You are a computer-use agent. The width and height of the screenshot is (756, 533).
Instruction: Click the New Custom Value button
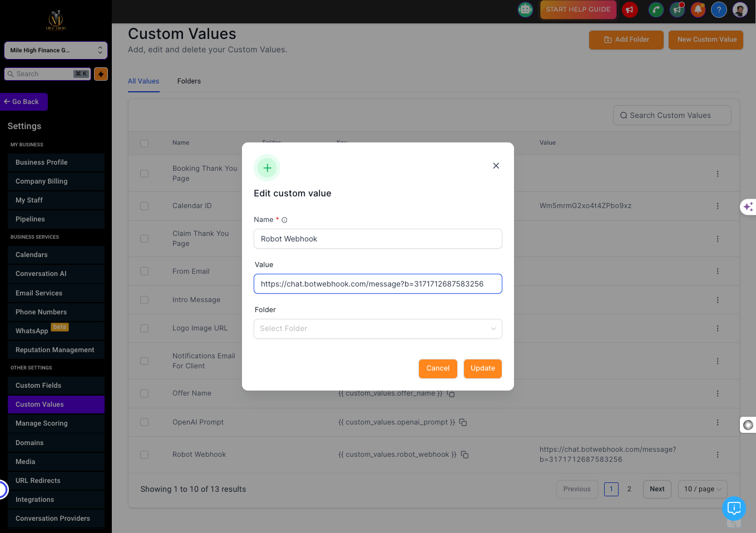pyautogui.click(x=706, y=40)
